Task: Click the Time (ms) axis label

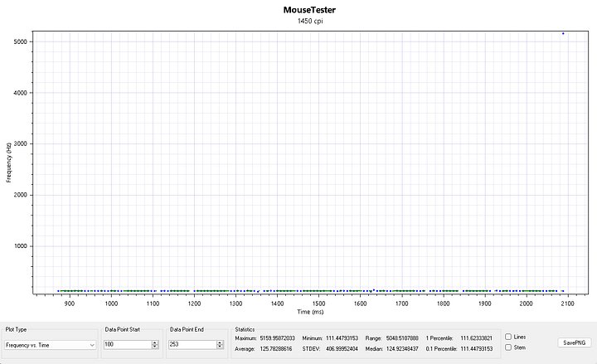Action: tap(310, 312)
